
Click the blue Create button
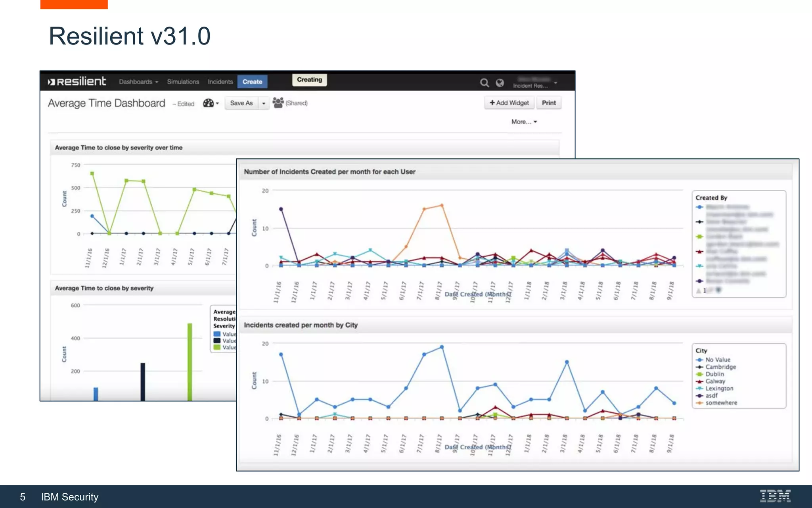point(252,82)
